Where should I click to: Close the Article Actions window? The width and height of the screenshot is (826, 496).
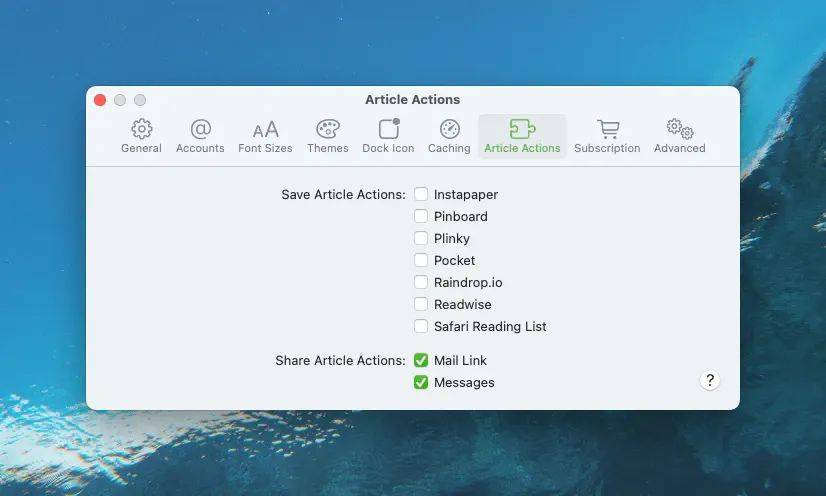point(100,100)
